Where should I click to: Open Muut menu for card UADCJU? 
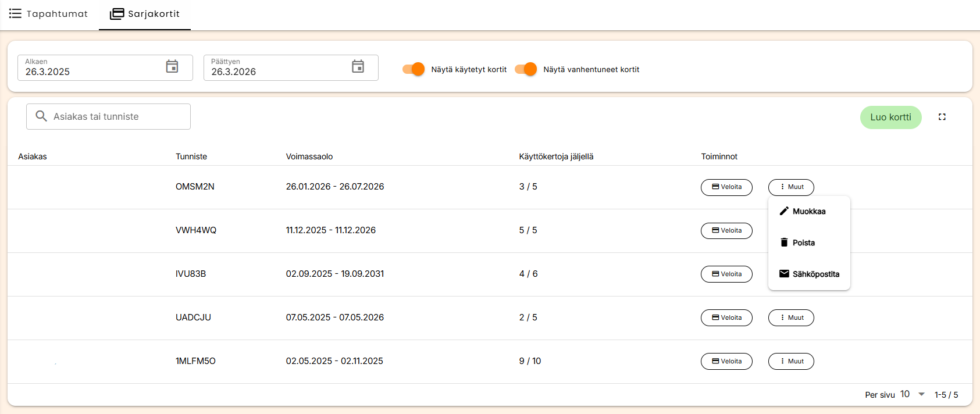(x=790, y=317)
